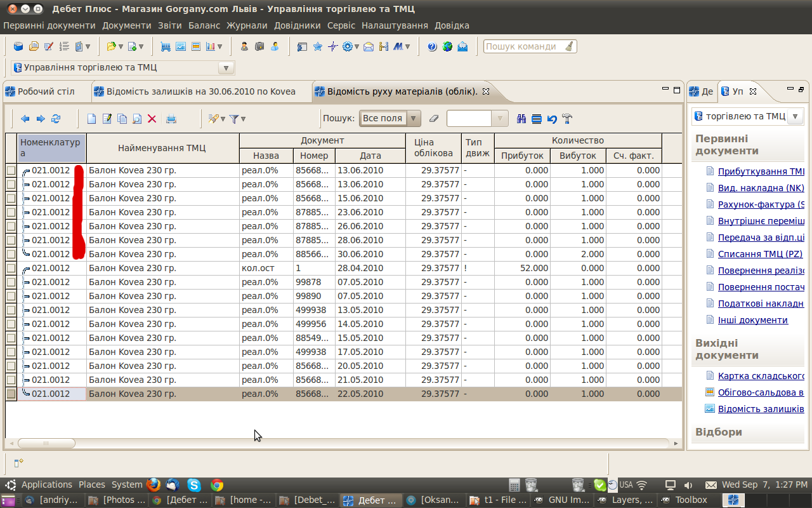The image size is (812, 508).
Task: Click the blue undo arrow icon
Action: pyautogui.click(x=552, y=119)
